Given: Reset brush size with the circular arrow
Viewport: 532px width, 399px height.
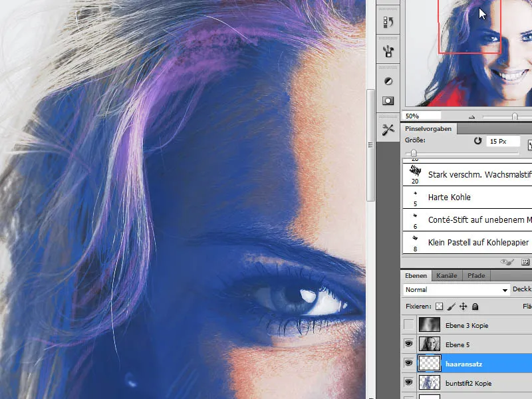Looking at the screenshot, I should click(x=477, y=141).
